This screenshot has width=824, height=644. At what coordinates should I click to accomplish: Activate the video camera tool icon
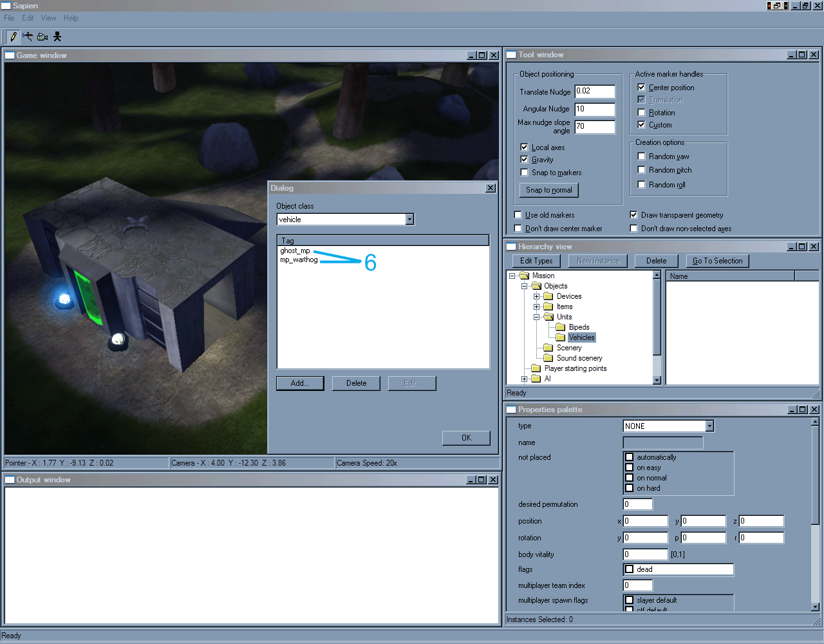[42, 37]
